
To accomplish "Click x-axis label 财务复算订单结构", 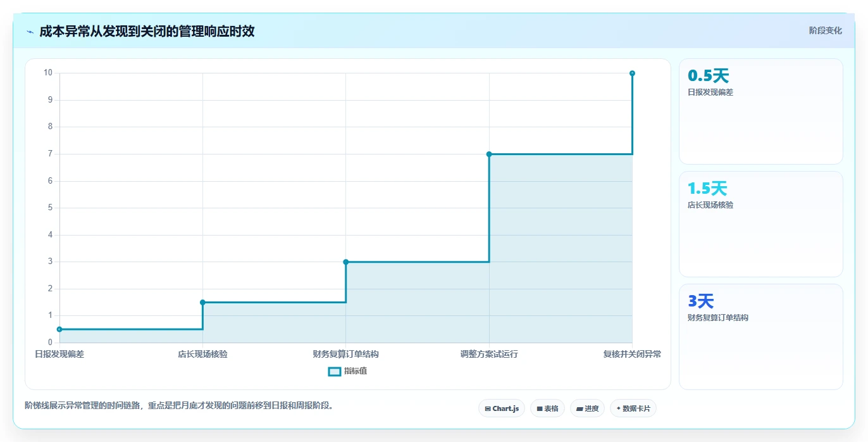I will pyautogui.click(x=345, y=354).
